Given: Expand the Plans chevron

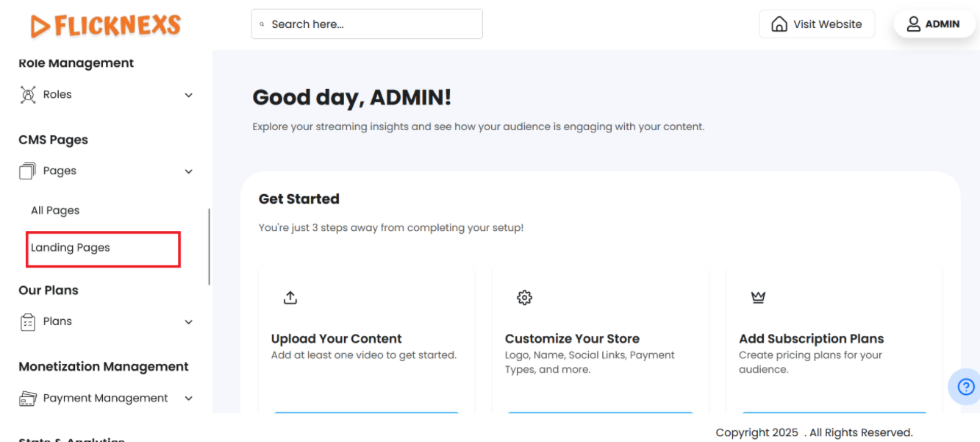Looking at the screenshot, I should coord(189,322).
